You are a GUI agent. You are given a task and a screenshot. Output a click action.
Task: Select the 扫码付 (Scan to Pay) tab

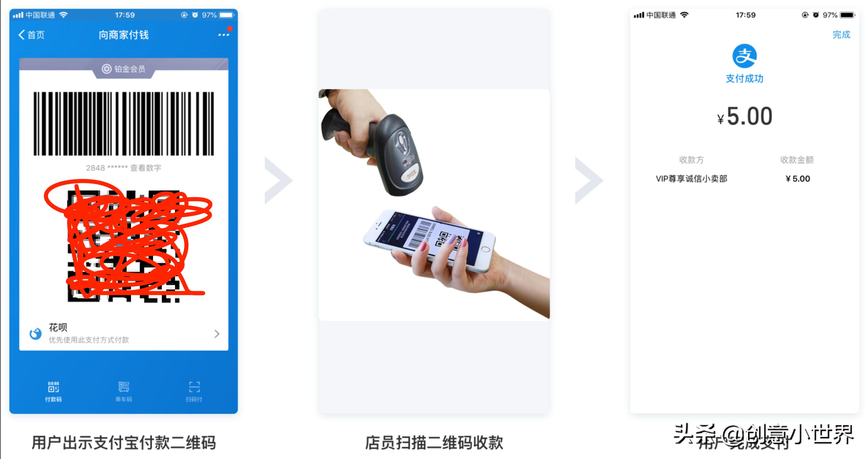click(195, 396)
